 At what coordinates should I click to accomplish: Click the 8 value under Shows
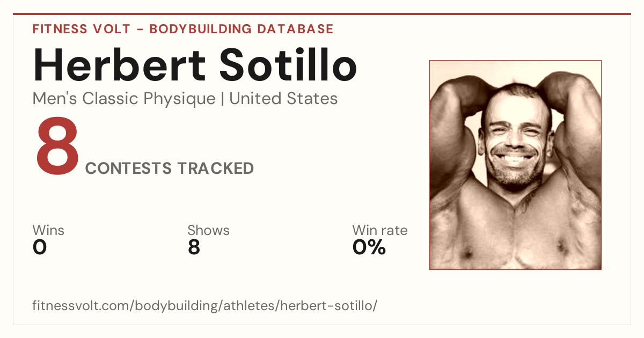[194, 247]
